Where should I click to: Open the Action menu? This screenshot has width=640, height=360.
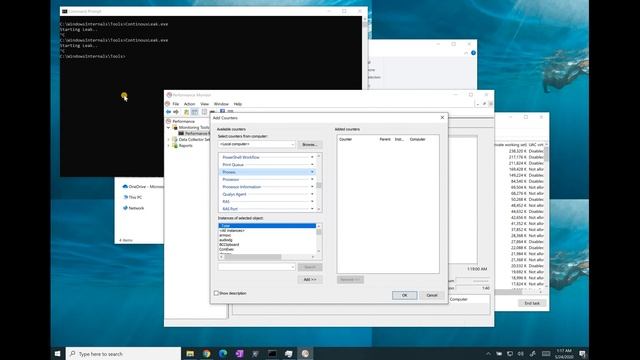pyautogui.click(x=189, y=104)
